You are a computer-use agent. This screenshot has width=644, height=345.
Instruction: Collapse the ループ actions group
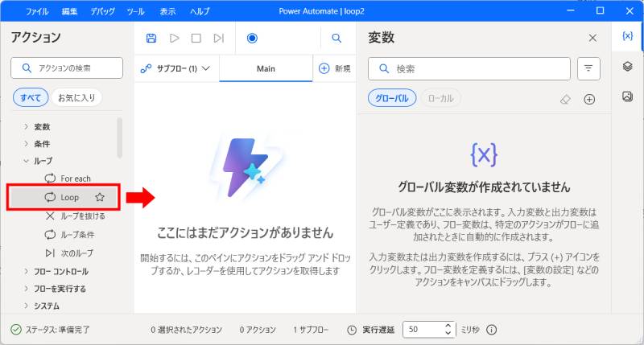click(x=26, y=161)
